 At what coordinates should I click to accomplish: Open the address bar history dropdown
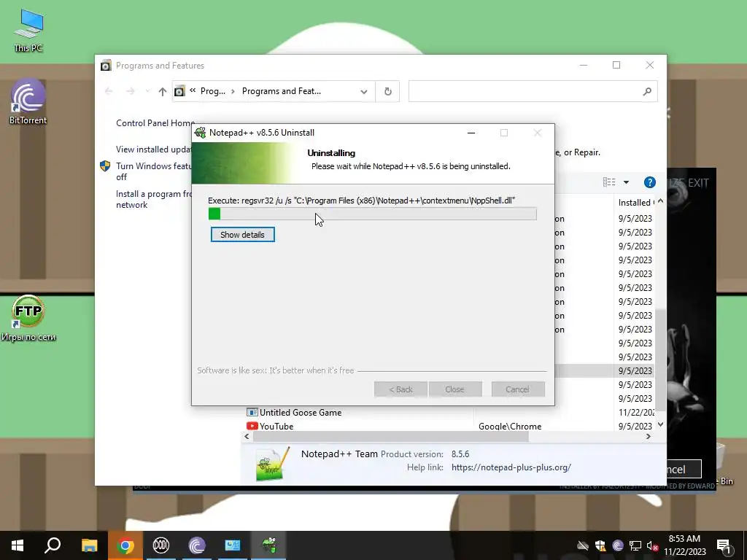364,91
